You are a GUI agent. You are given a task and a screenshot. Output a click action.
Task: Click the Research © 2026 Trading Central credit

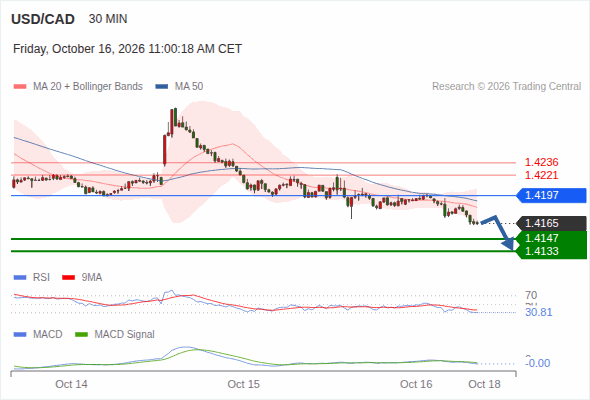pos(506,87)
